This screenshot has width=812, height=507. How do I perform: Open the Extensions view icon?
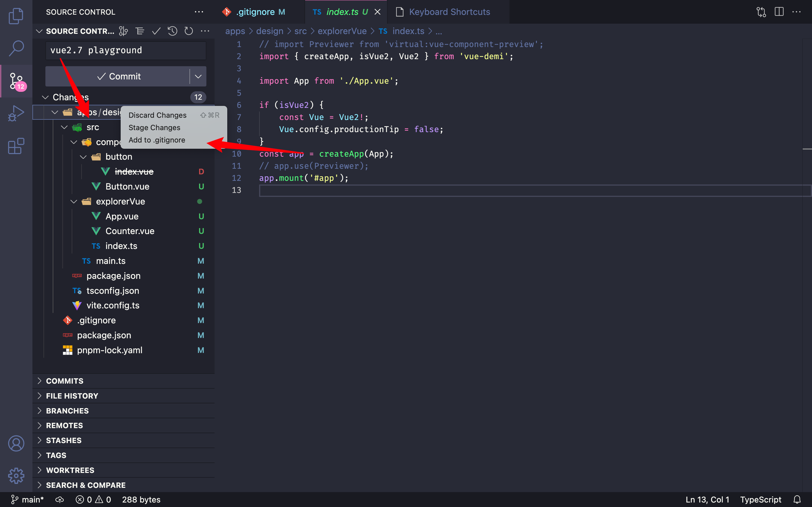pyautogui.click(x=16, y=146)
